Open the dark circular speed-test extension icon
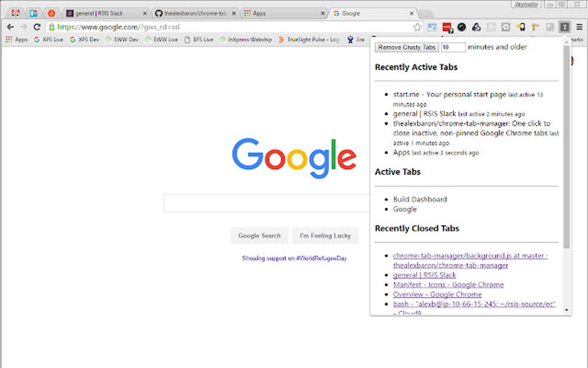588x368 pixels. 461,26
